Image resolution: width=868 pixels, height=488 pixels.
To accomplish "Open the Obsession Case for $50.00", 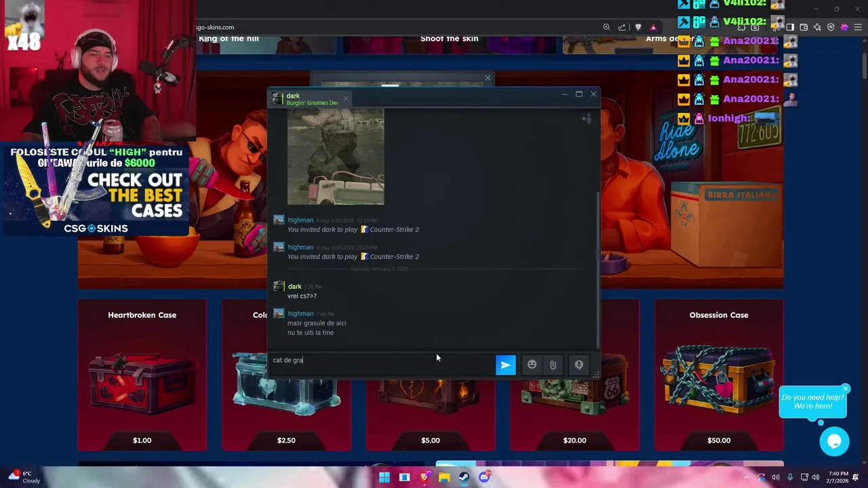I will [x=719, y=375].
